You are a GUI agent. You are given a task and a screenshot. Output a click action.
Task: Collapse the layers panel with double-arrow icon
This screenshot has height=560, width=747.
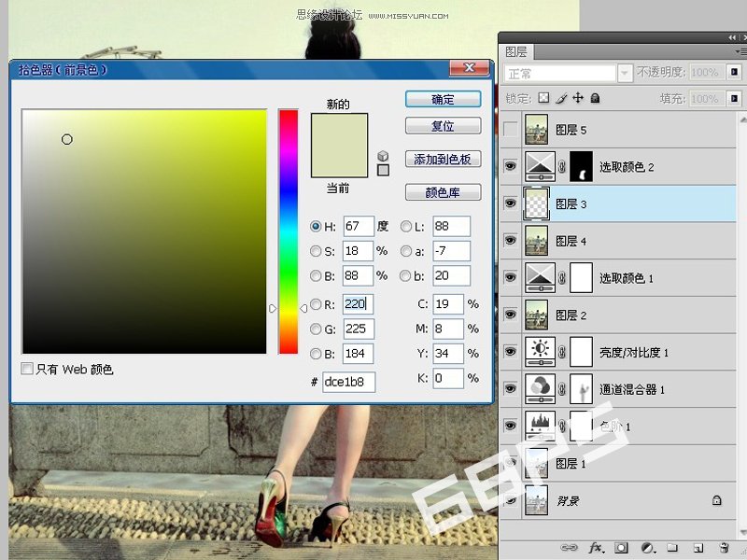pos(732,37)
